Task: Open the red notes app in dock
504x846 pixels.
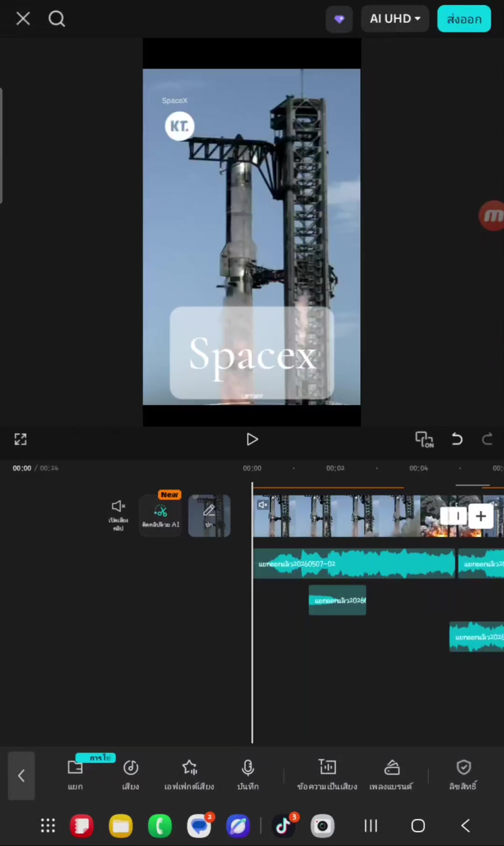Action: coord(82,825)
